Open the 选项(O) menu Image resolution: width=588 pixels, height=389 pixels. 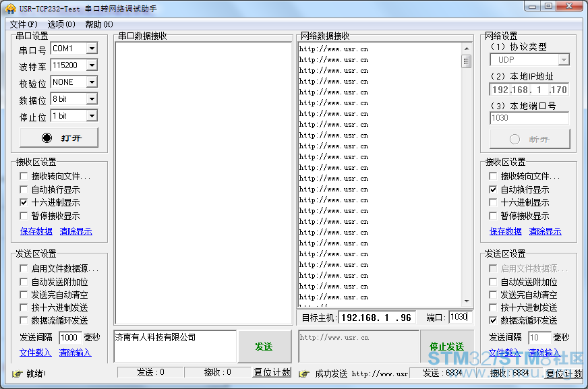coord(61,24)
